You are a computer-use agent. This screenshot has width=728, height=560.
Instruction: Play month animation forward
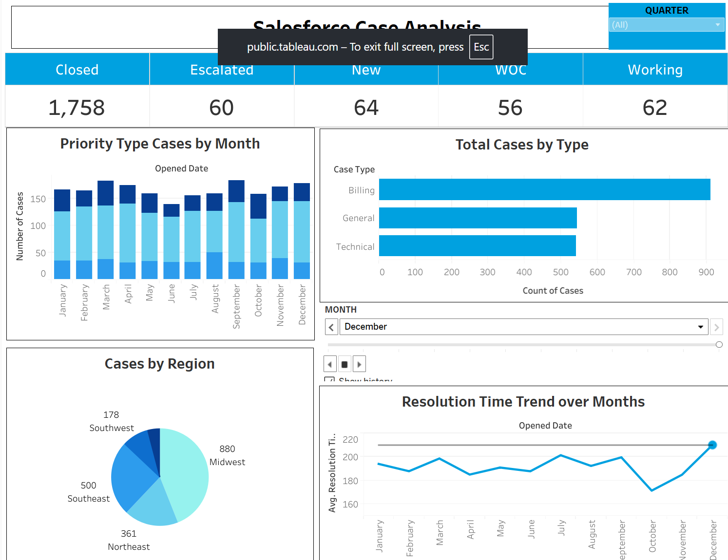tap(359, 364)
